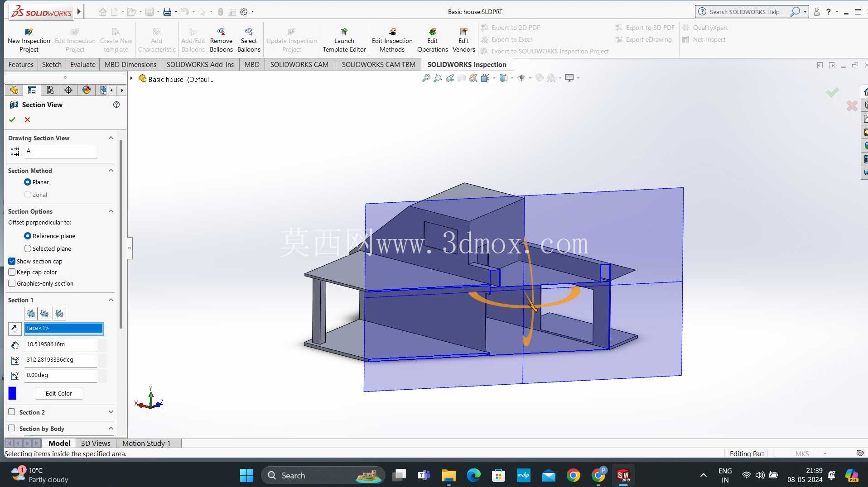Open Display Style dropdown arrow
This screenshot has width=868, height=487.
(512, 78)
